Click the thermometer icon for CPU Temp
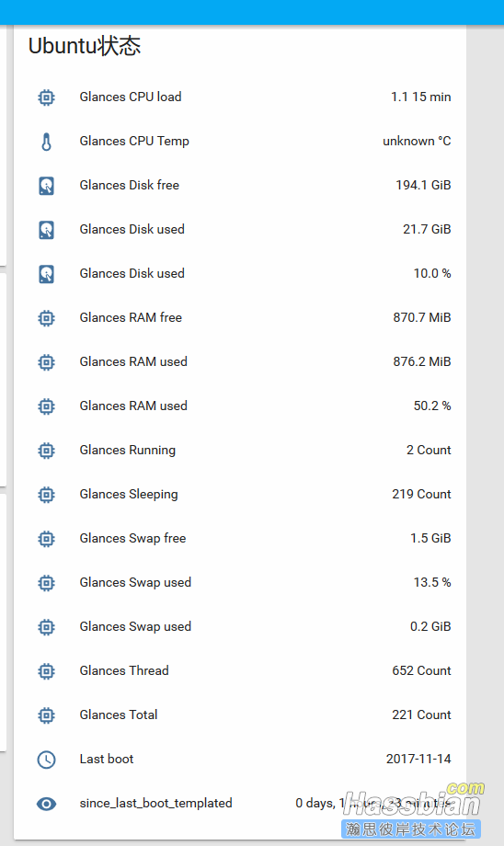This screenshot has height=846, width=504. point(46,142)
